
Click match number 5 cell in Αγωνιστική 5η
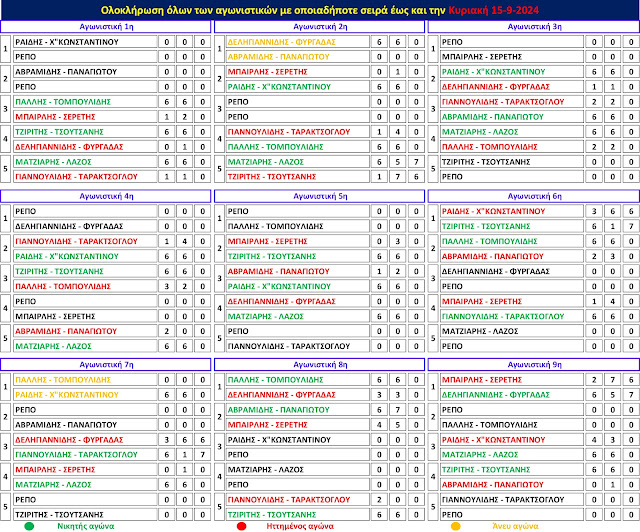[219, 338]
